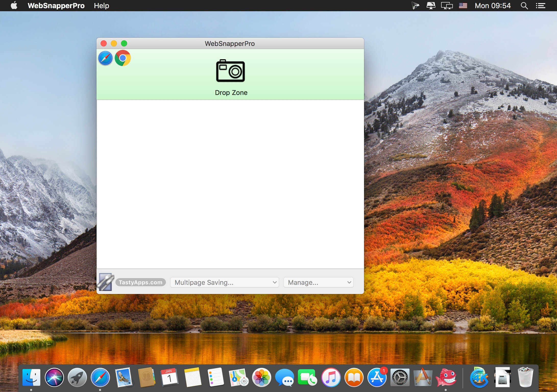Viewport: 557px width, 392px height.
Task: Open the Manage dropdown
Action: pyautogui.click(x=318, y=282)
